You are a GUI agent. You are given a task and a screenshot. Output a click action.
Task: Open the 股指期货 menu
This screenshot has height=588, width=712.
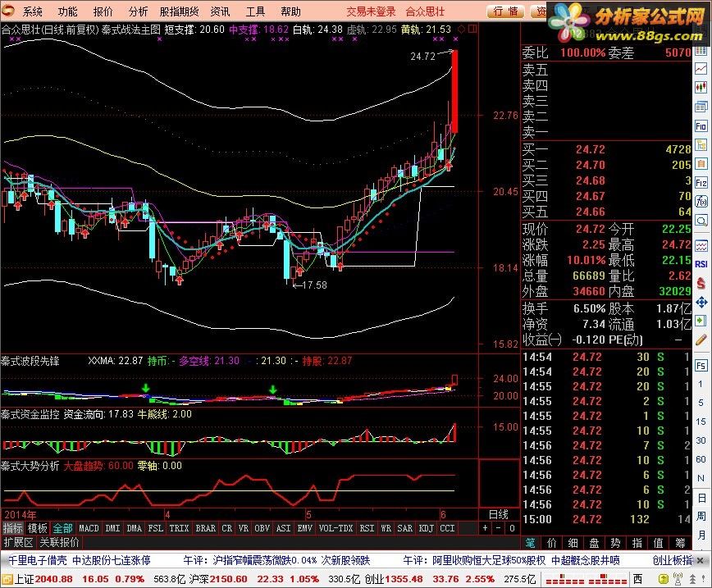pos(179,11)
